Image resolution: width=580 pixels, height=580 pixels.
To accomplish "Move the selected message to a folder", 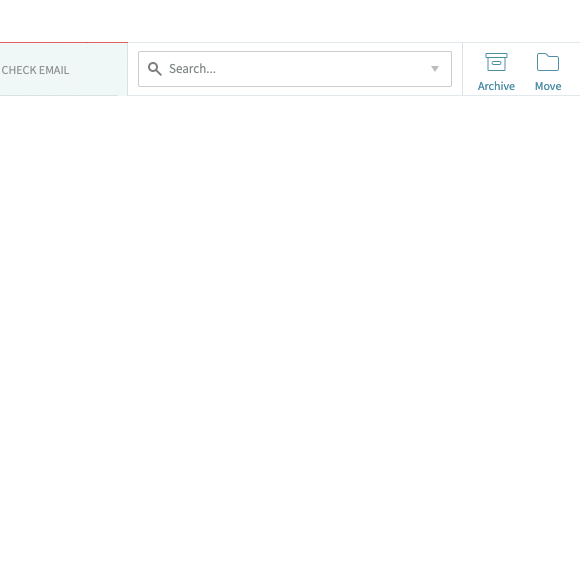I will (548, 72).
